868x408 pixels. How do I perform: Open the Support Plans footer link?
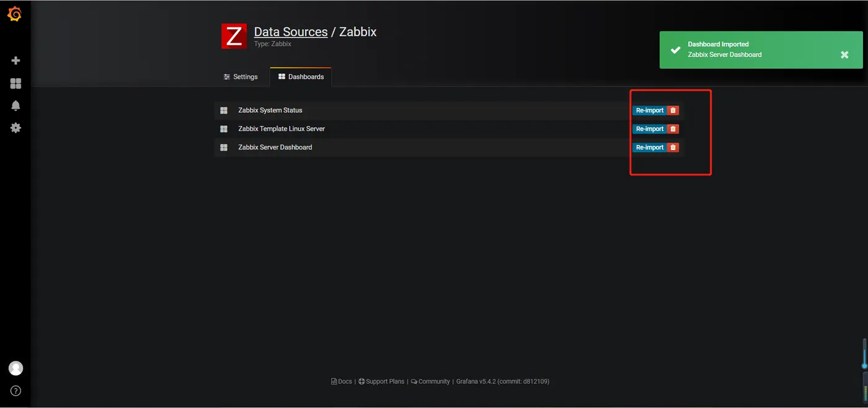(x=381, y=381)
